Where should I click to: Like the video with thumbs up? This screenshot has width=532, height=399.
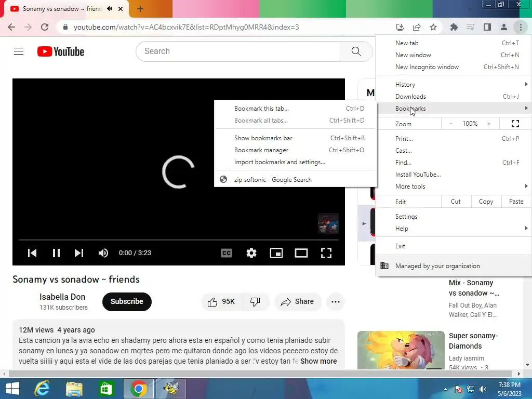coord(222,302)
